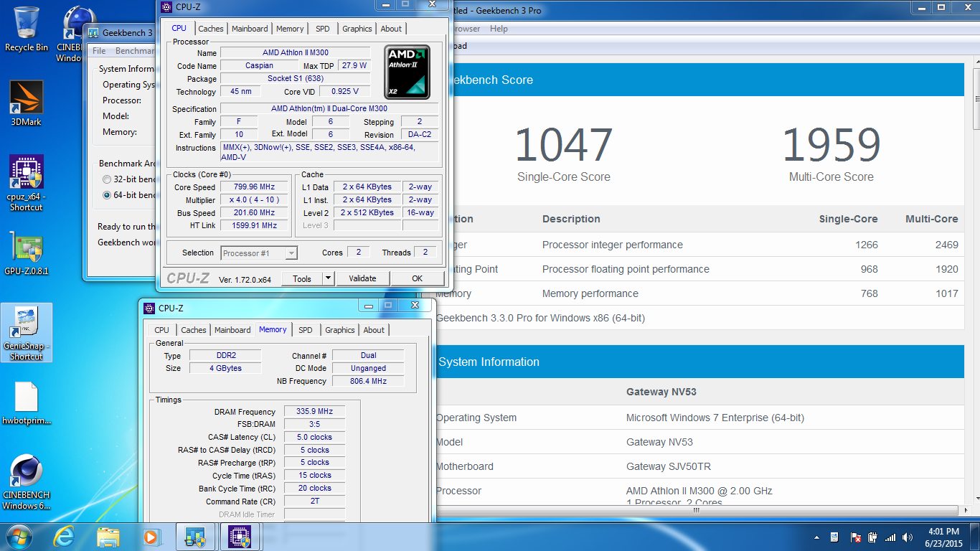Screen dimensions: 980x551
Task: Click the Validate button in CPU-Z
Action: [x=362, y=278]
